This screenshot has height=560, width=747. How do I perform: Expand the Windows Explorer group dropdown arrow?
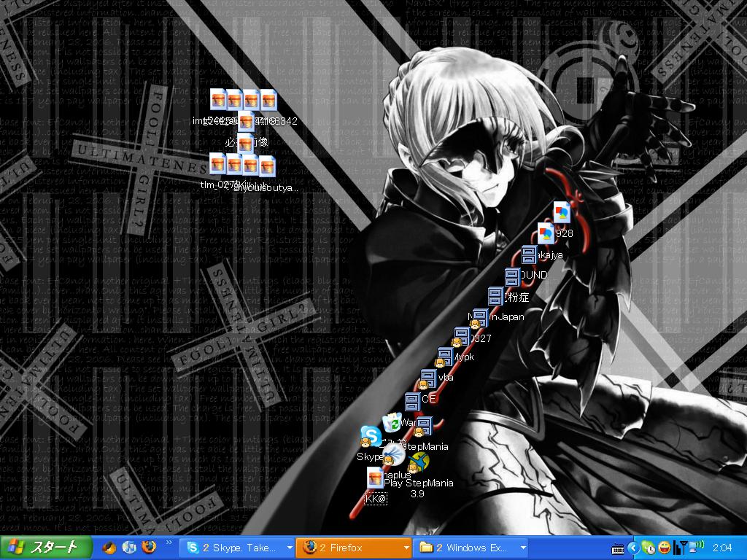[x=522, y=548]
